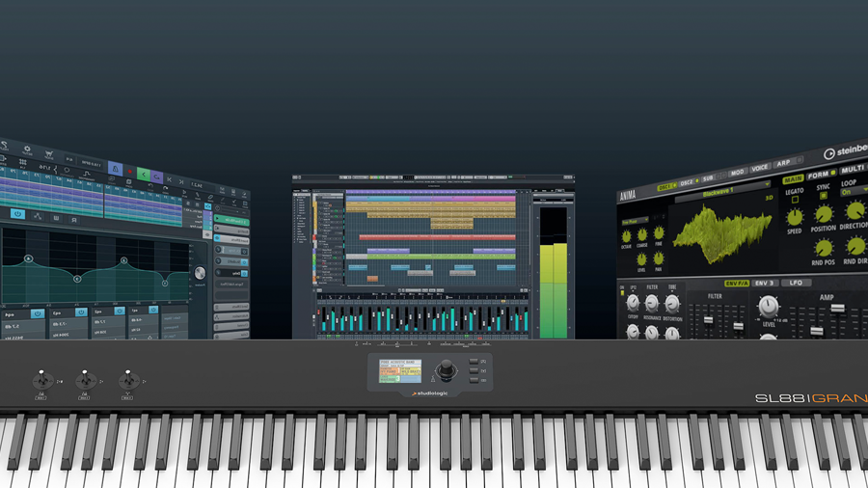Toggle the blue EQ power button above graph
The height and width of the screenshot is (488, 868).
click(17, 214)
